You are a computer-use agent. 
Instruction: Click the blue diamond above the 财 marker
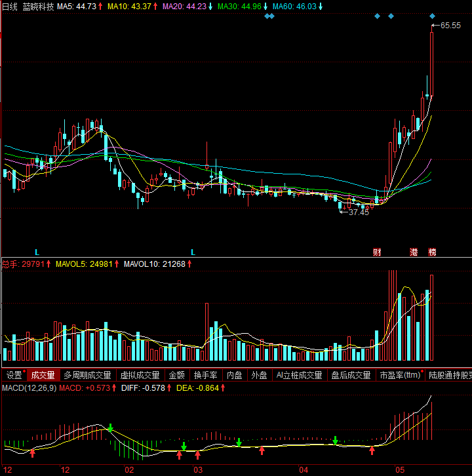[x=377, y=16]
